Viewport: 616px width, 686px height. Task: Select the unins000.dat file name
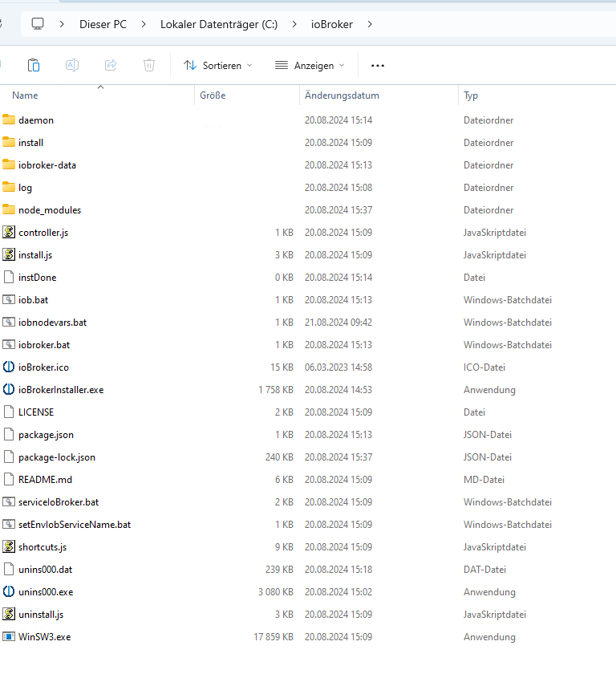click(x=45, y=569)
